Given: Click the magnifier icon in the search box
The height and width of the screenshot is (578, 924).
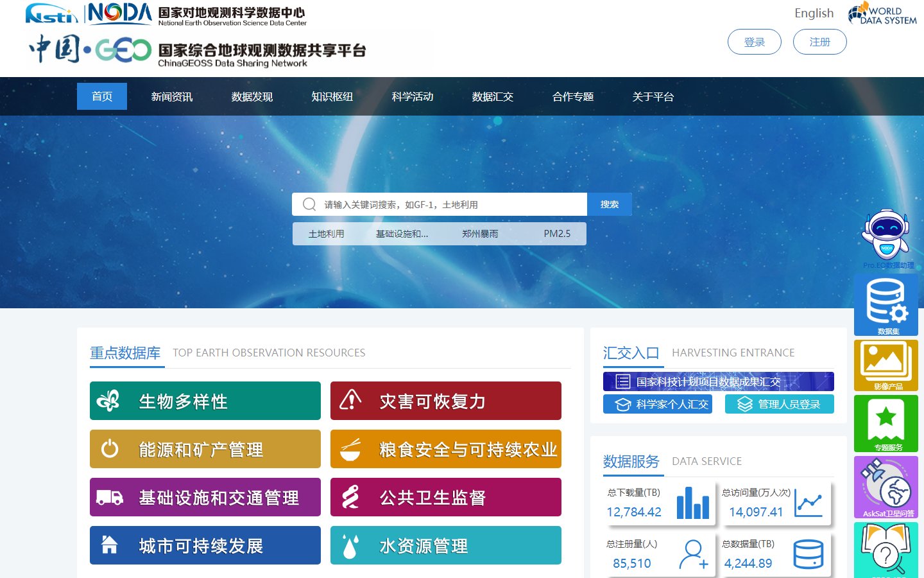Looking at the screenshot, I should click(x=309, y=204).
